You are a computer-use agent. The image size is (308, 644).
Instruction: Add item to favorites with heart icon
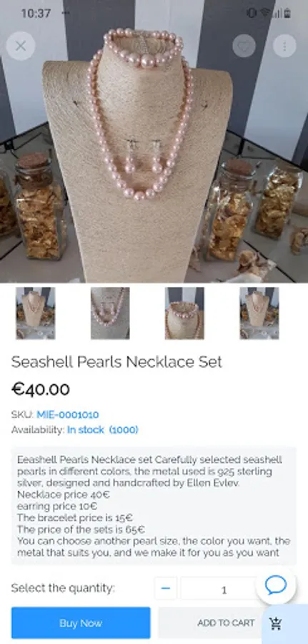(x=244, y=46)
